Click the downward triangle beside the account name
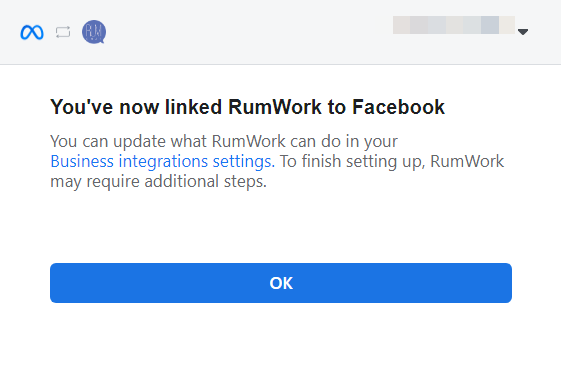Viewport: 561px width, 368px height. (x=523, y=32)
